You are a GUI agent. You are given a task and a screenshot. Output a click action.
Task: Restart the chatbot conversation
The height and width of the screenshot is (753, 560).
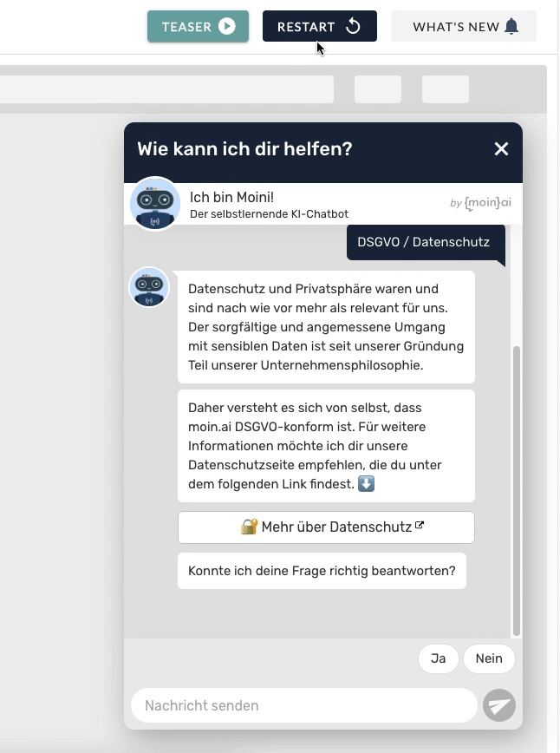[x=320, y=26]
